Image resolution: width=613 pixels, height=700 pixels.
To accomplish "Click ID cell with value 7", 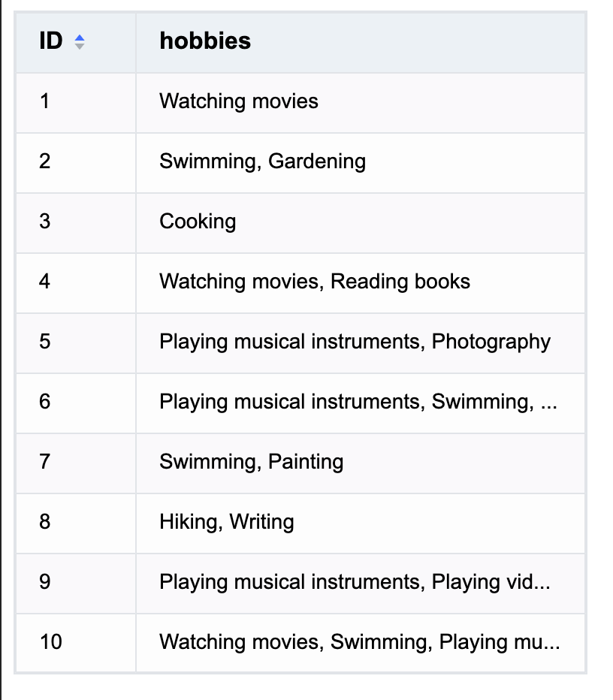I will tap(76, 463).
